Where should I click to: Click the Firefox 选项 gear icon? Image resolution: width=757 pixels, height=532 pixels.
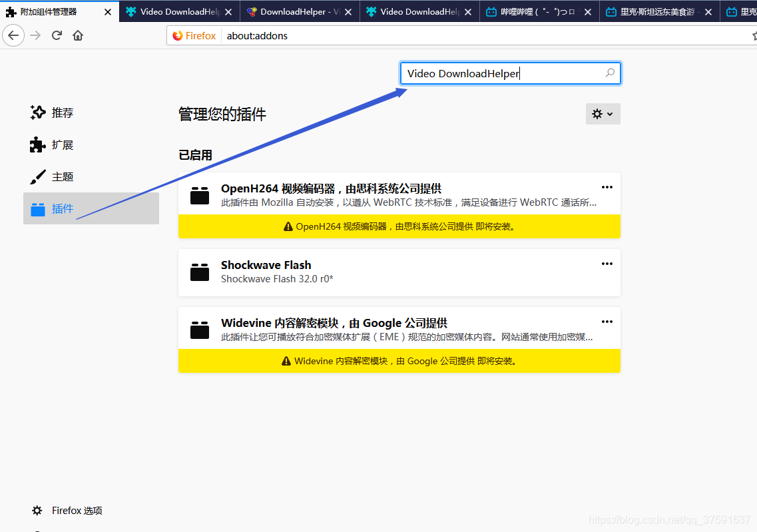click(x=37, y=511)
